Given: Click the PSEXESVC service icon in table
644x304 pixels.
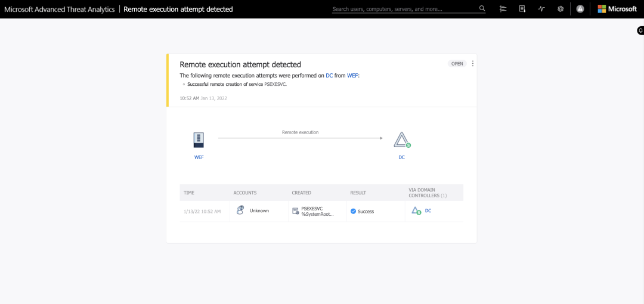Looking at the screenshot, I should (x=295, y=211).
